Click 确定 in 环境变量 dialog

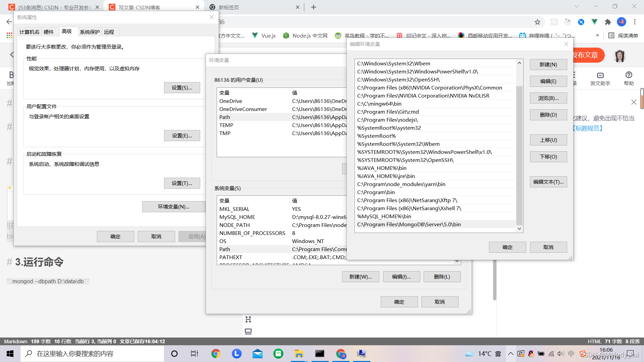click(399, 302)
